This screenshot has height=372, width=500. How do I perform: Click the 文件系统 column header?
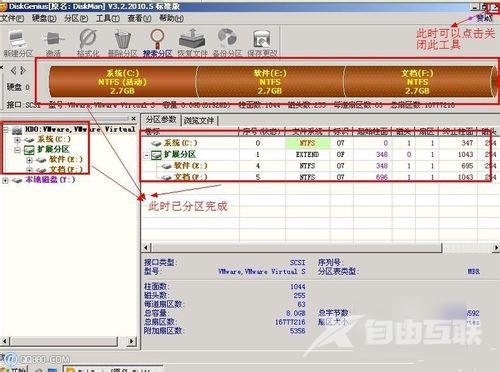[x=307, y=132]
